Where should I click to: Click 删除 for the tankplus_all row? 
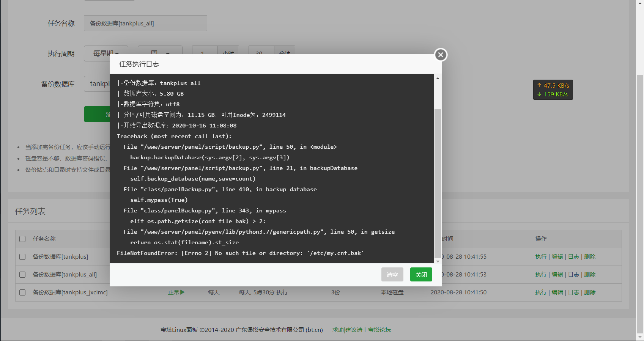[x=590, y=275]
